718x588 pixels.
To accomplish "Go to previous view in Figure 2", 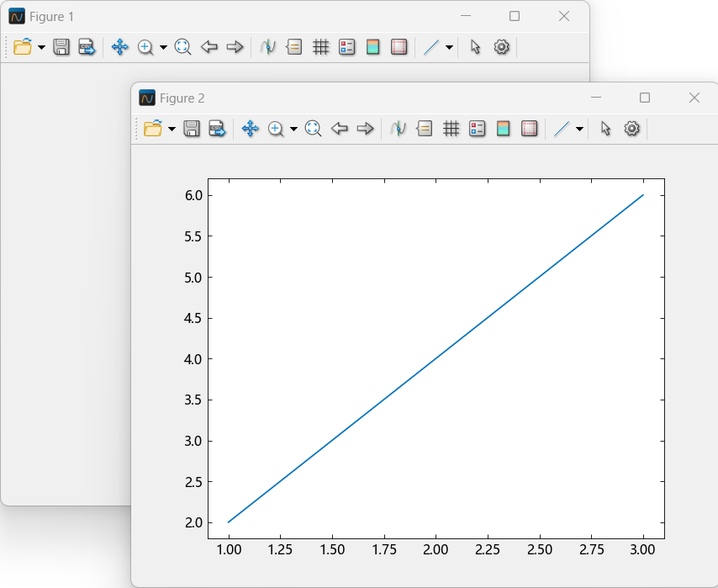I will pos(340,129).
